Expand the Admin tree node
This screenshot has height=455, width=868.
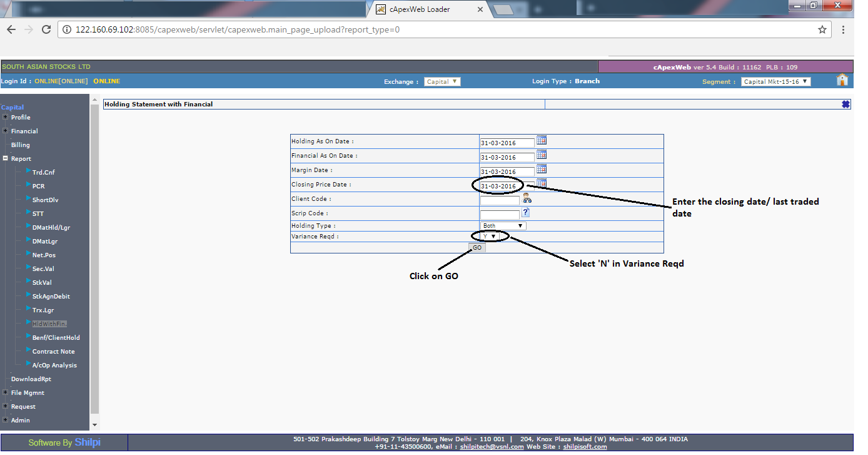coord(6,420)
